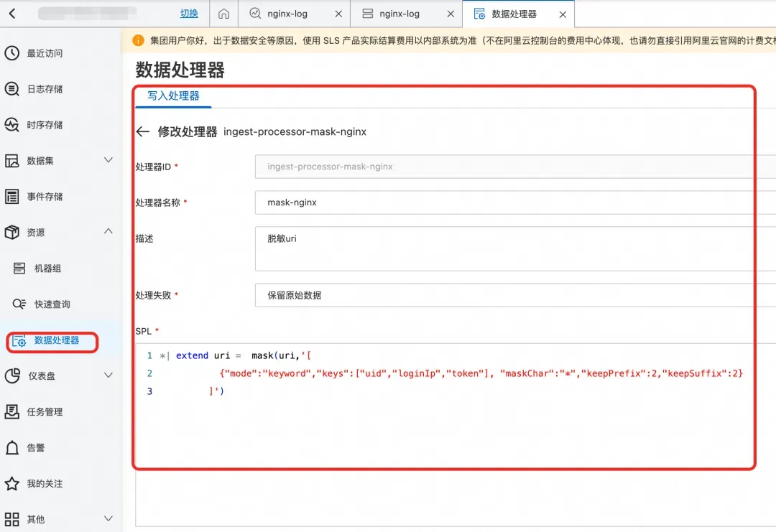Click the 仪表盘 pie chart icon
Viewport: 776px width, 532px height.
(12, 375)
